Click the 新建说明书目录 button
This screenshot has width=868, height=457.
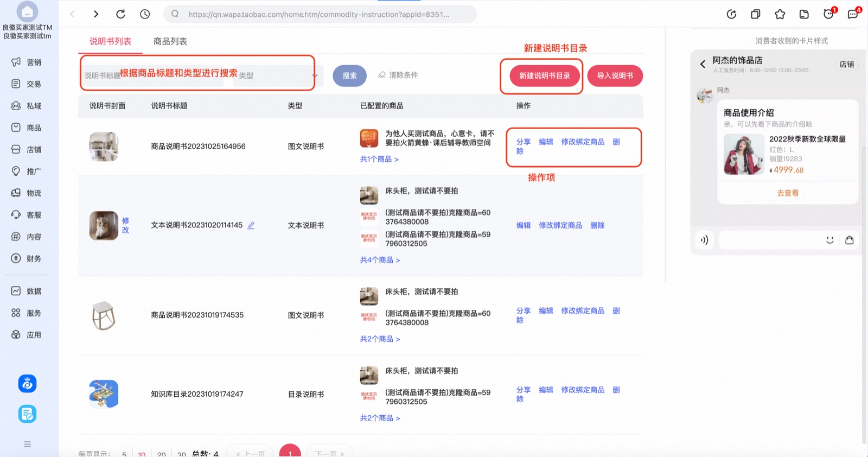[x=545, y=76]
